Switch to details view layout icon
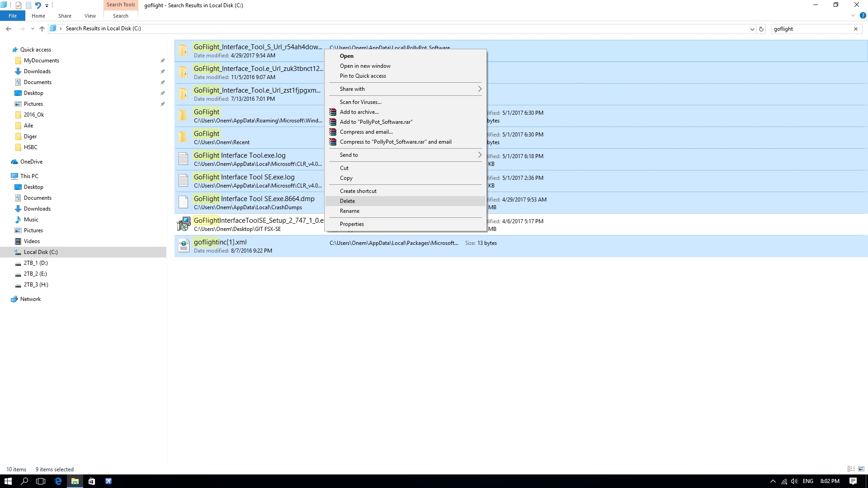Screen dimensions: 868x488 pos(851,469)
